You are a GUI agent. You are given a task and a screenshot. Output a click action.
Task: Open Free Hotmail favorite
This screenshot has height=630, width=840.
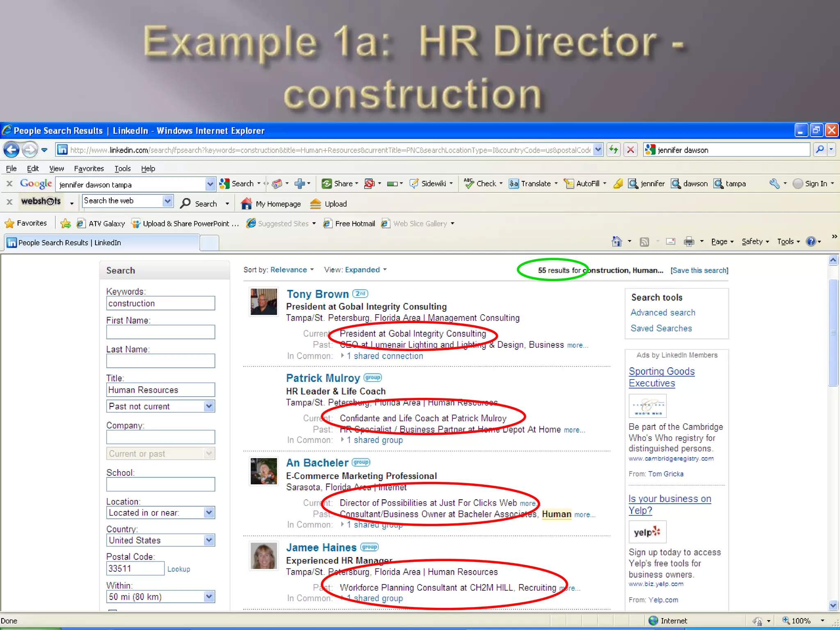click(349, 223)
